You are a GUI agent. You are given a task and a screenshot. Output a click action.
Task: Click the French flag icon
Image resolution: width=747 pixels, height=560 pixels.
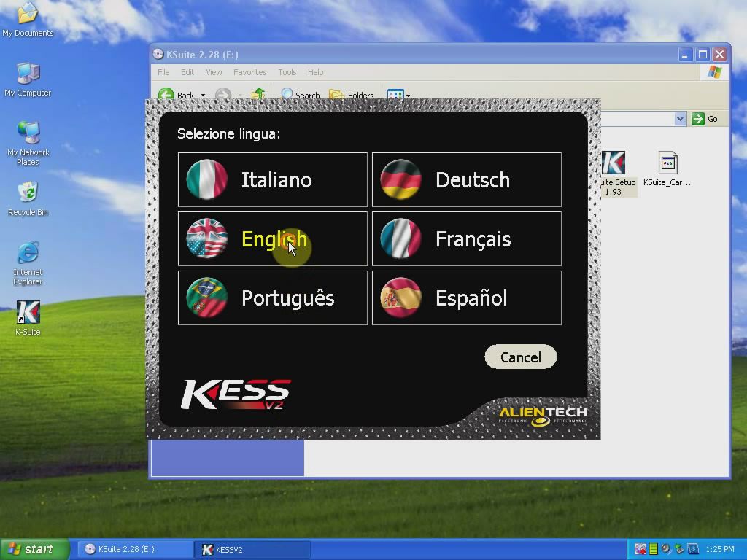(400, 238)
